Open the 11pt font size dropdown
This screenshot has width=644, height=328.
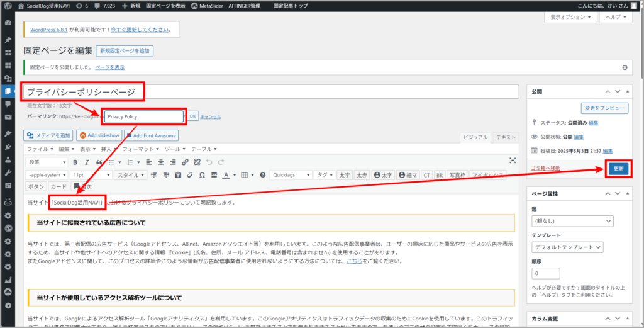[91, 175]
